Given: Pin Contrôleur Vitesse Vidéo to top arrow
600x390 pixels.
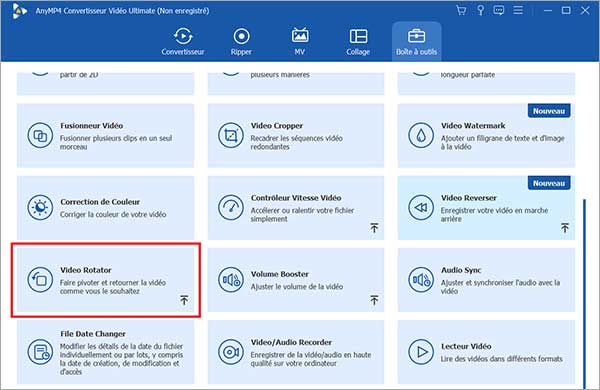Looking at the screenshot, I should point(374,228).
